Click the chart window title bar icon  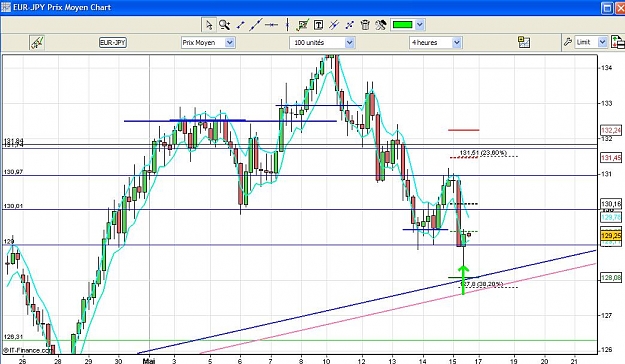click(6, 7)
